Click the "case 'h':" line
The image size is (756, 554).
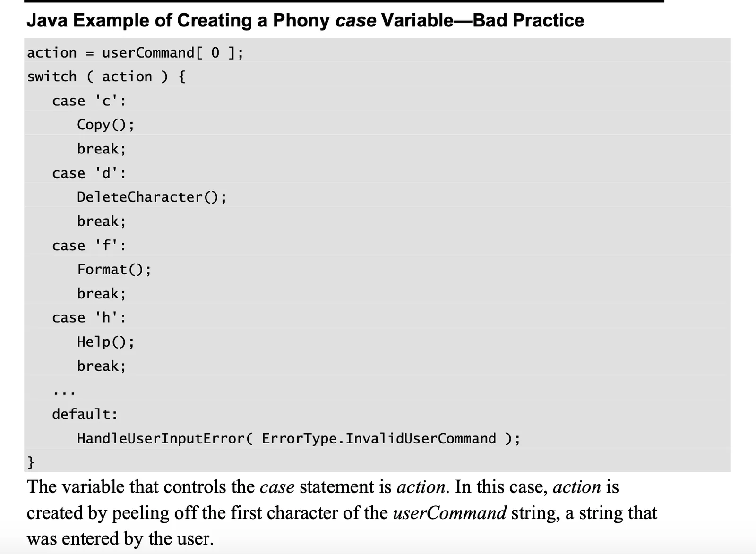click(x=89, y=318)
